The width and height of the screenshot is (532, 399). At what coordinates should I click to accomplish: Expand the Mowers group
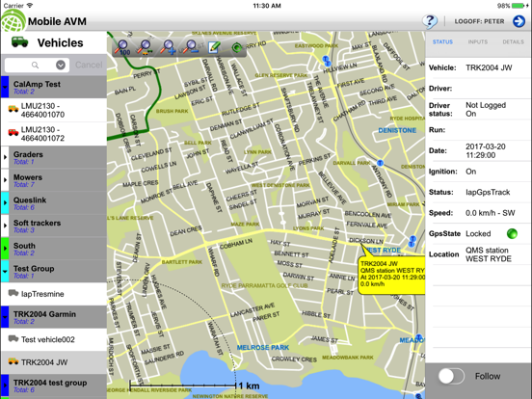[x=5, y=180]
